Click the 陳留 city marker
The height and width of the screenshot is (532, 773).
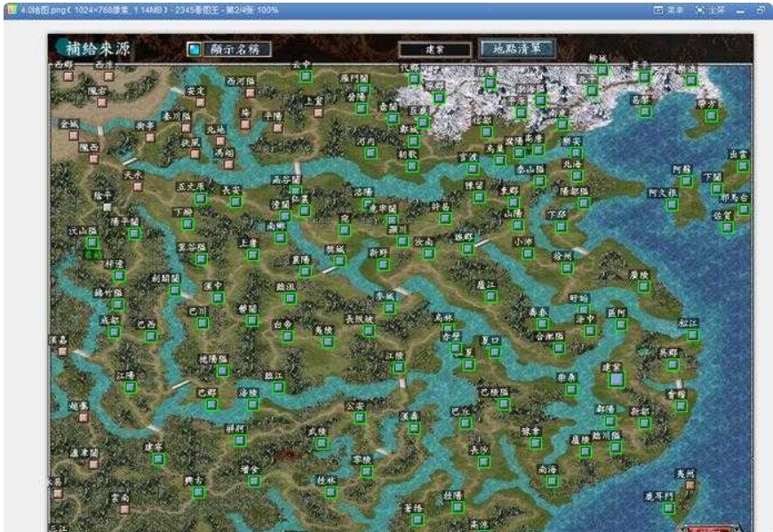(479, 197)
